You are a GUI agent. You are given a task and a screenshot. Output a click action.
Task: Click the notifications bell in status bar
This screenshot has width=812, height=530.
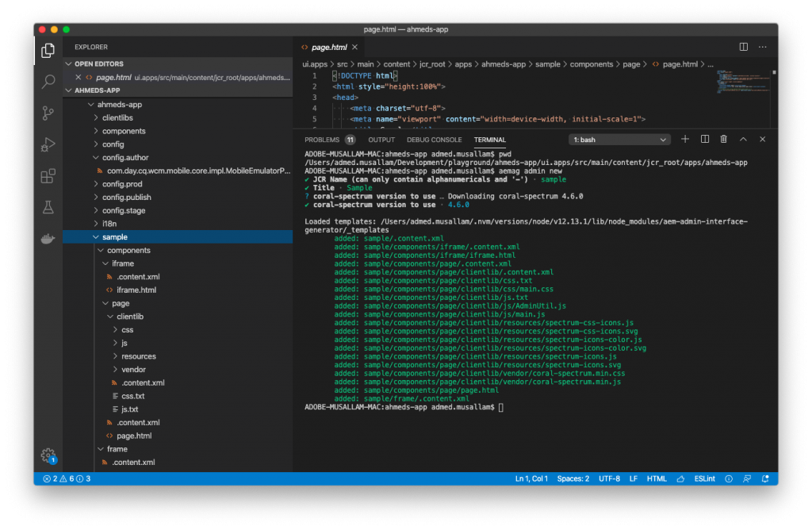coord(764,478)
